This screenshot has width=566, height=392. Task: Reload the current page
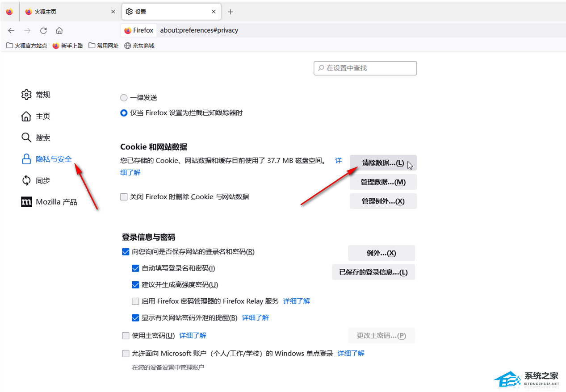(x=43, y=30)
